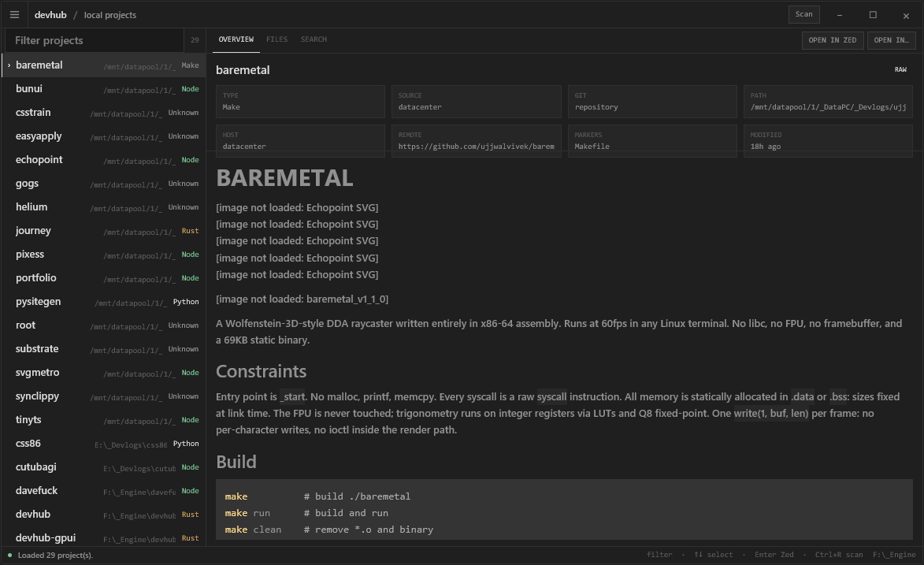Click the 'make clean' code line
This screenshot has width=924, height=565.
tap(328, 530)
